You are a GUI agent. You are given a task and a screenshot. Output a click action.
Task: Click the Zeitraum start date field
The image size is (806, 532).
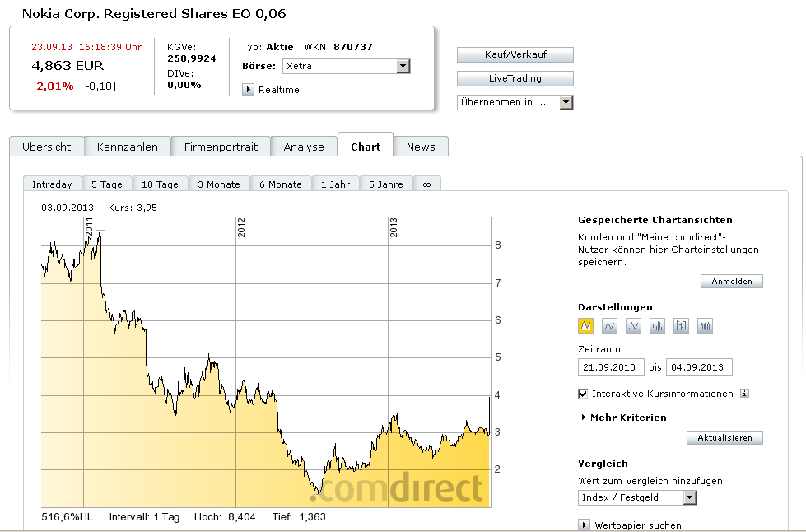coord(611,367)
